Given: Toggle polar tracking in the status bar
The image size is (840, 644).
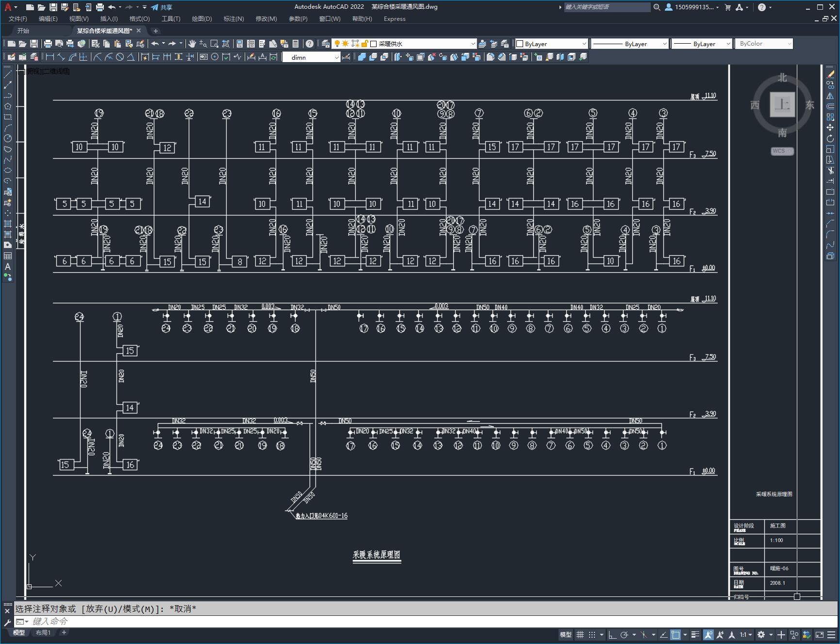Looking at the screenshot, I should pyautogui.click(x=625, y=634).
